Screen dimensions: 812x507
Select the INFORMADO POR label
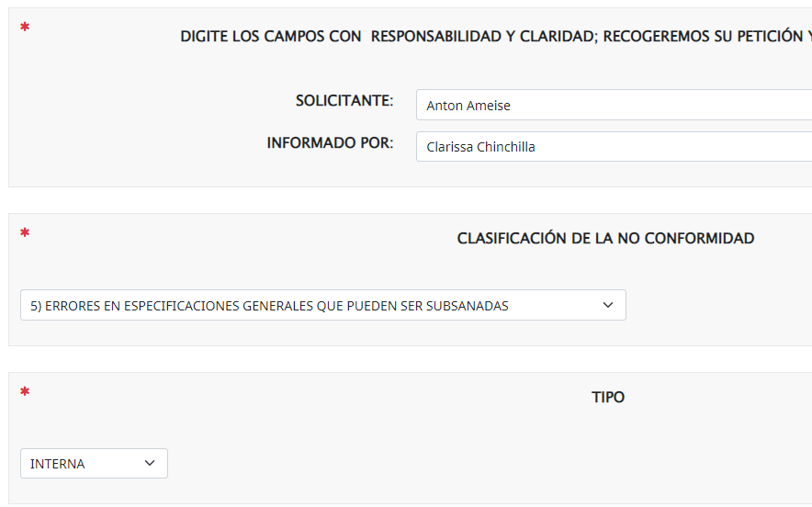(x=330, y=143)
